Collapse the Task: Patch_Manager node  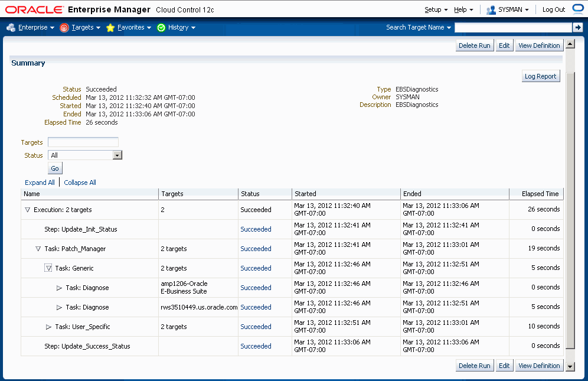[x=38, y=249]
